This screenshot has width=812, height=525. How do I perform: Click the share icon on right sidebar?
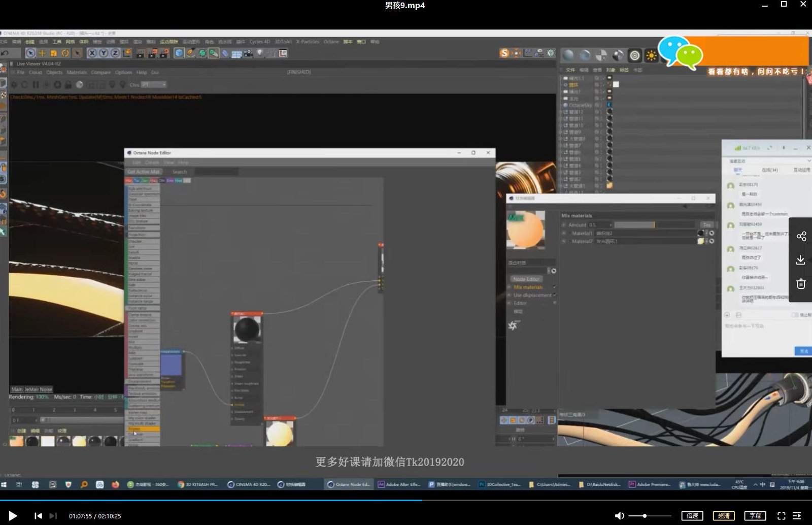801,236
